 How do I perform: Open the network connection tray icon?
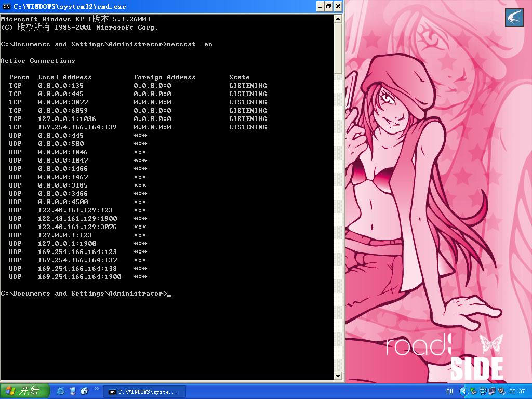tap(492, 392)
